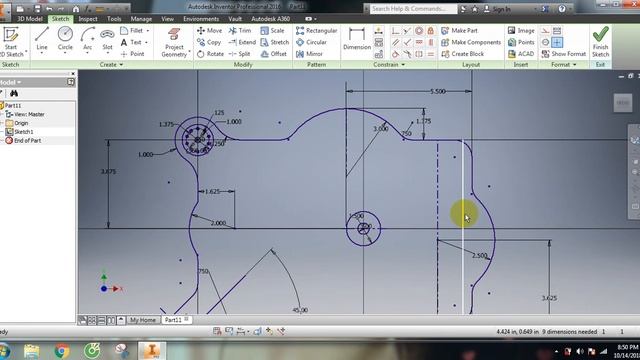Image resolution: width=640 pixels, height=360 pixels.
Task: Click the fix constraint lock icon
Action: point(430,31)
